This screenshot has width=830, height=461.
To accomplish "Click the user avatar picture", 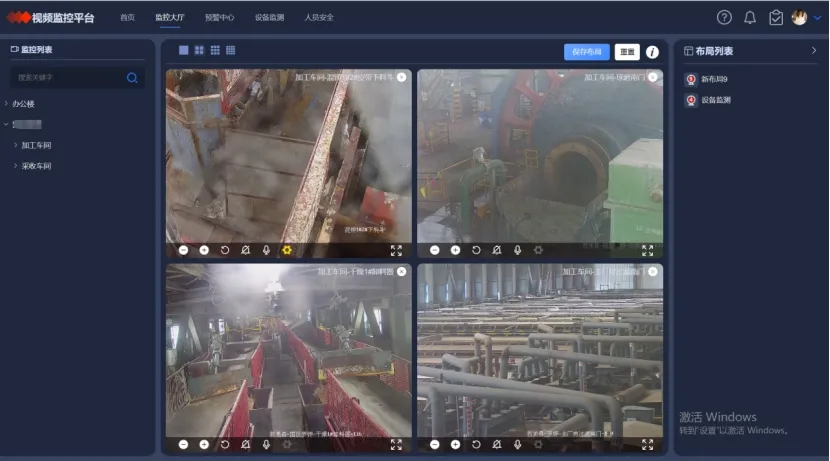I will click(x=799, y=17).
